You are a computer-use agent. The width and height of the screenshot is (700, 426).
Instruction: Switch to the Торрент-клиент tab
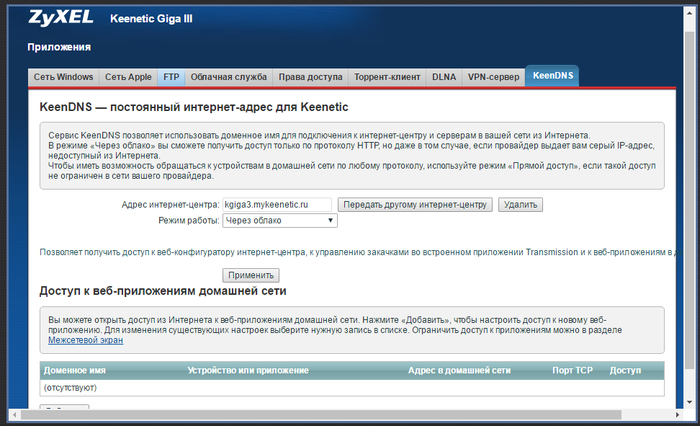point(386,76)
